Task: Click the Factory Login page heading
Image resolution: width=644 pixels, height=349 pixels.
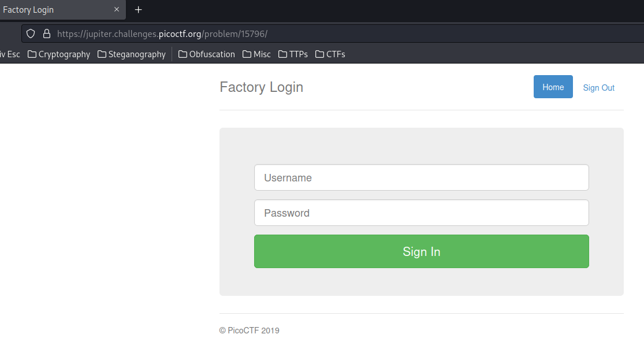Action: point(261,87)
